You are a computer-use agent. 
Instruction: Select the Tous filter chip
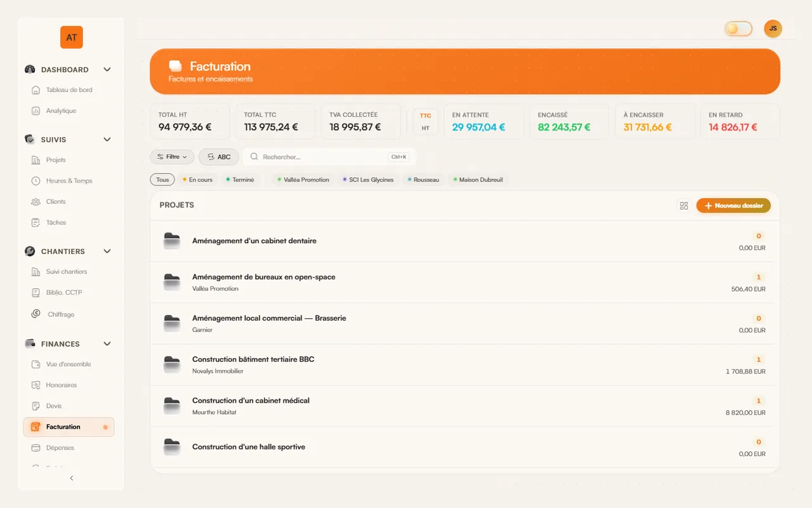click(x=162, y=180)
